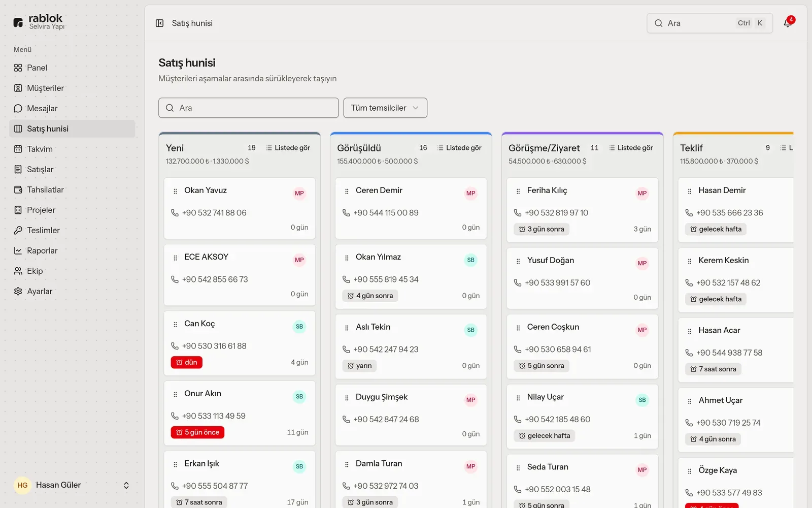Focus the top Ara Ctrl K search
Viewport: 812px width, 508px height.
709,23
